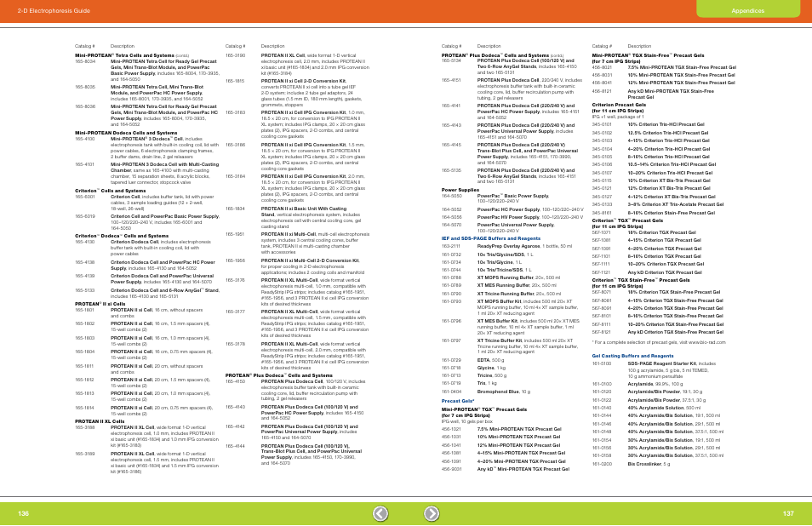The height and width of the screenshot is (526, 812).
Task: Click catalog number 165-3190
Action: 235,55
